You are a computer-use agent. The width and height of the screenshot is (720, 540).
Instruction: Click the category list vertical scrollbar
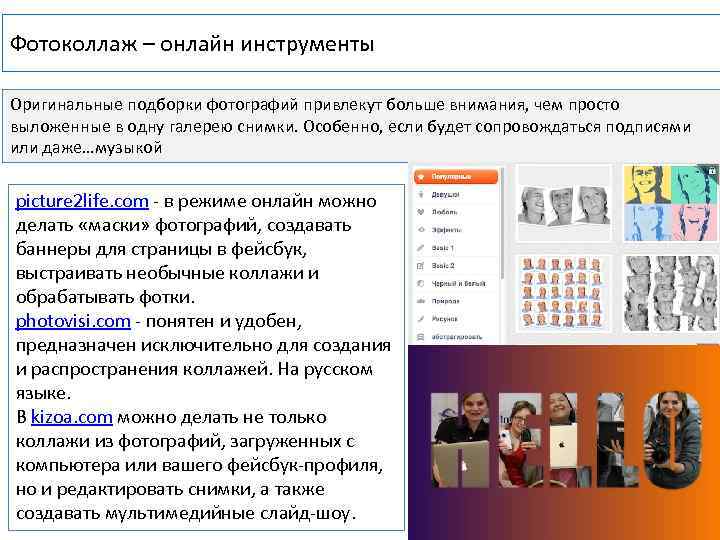503,224
